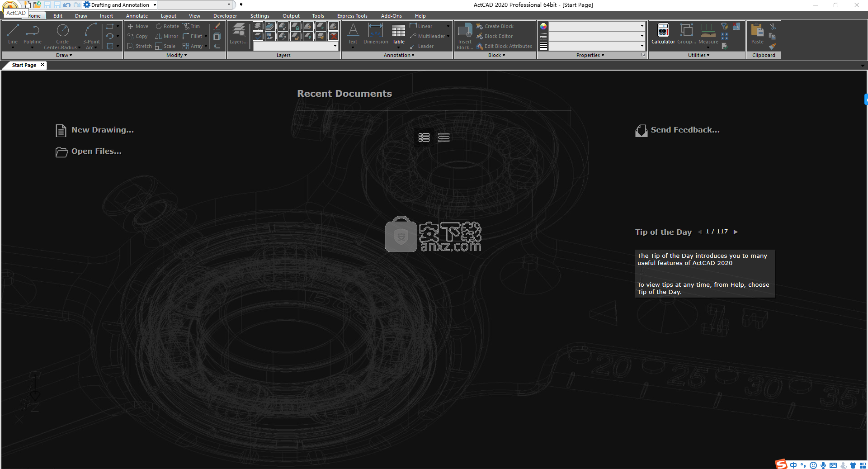Select the Polyline tool
Screen dimensions: 868x469
pos(33,35)
